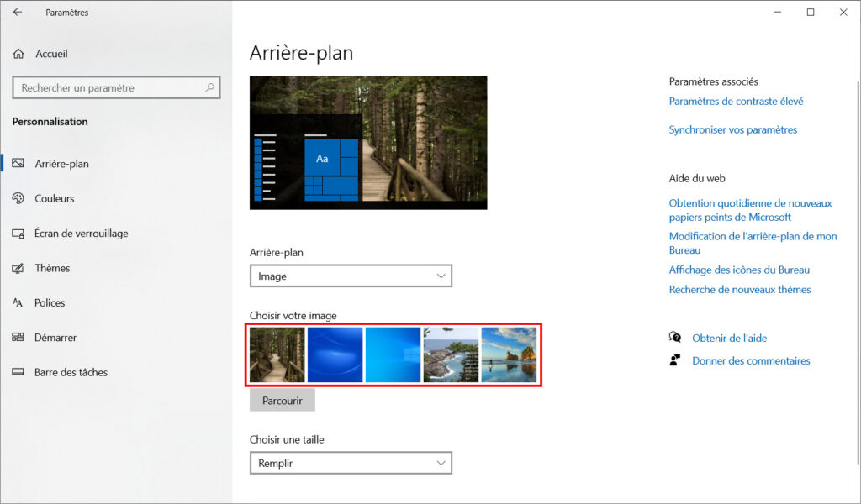This screenshot has width=861, height=504.
Task: Choose the forest boardwalk wallpaper thumbnail
Action: click(x=277, y=354)
